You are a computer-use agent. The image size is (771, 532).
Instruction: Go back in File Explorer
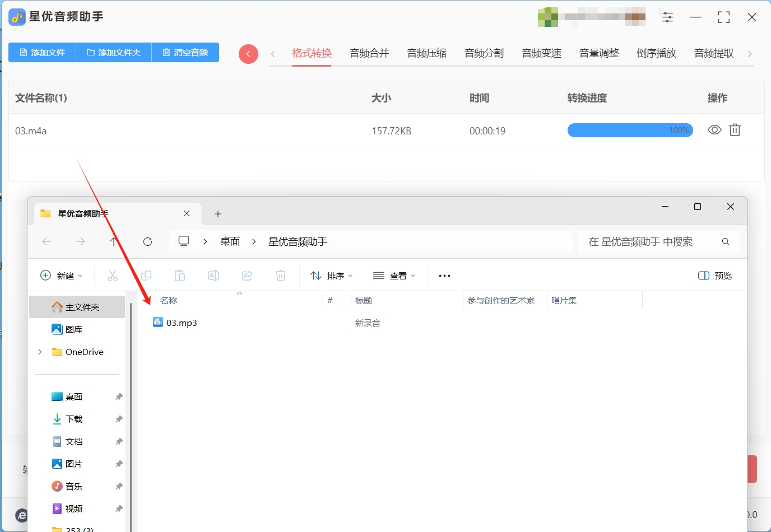pyautogui.click(x=47, y=241)
